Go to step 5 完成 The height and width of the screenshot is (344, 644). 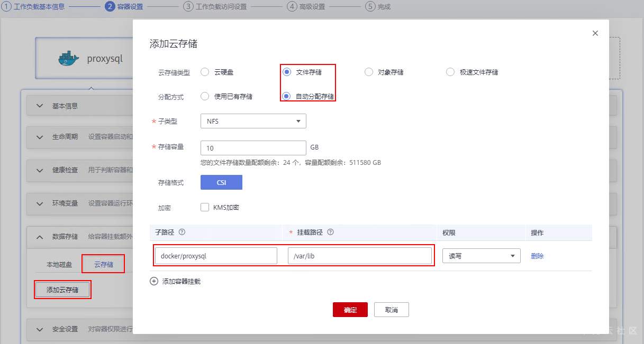[x=378, y=7]
